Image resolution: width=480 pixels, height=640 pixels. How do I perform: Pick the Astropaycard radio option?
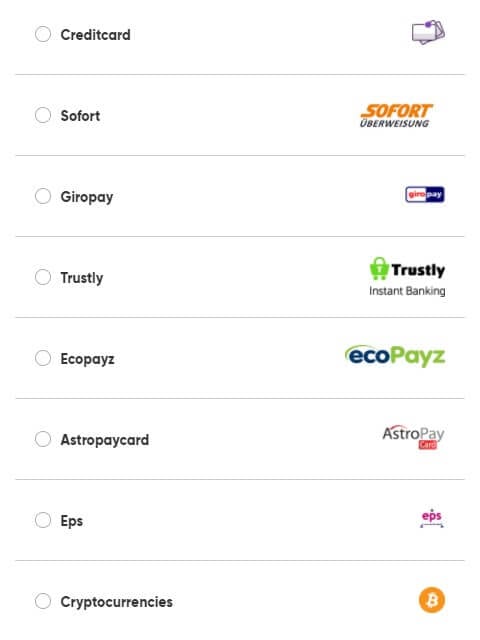pyautogui.click(x=43, y=439)
